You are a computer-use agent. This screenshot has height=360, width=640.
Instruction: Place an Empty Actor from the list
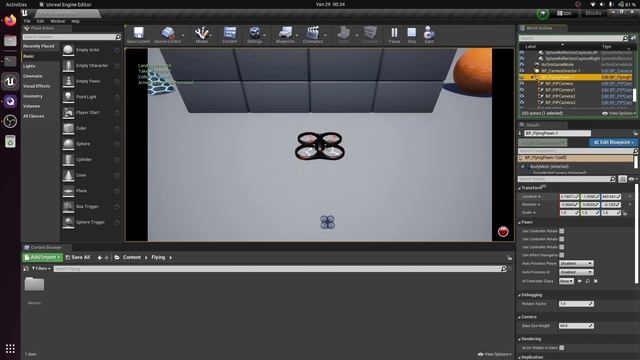(91, 50)
